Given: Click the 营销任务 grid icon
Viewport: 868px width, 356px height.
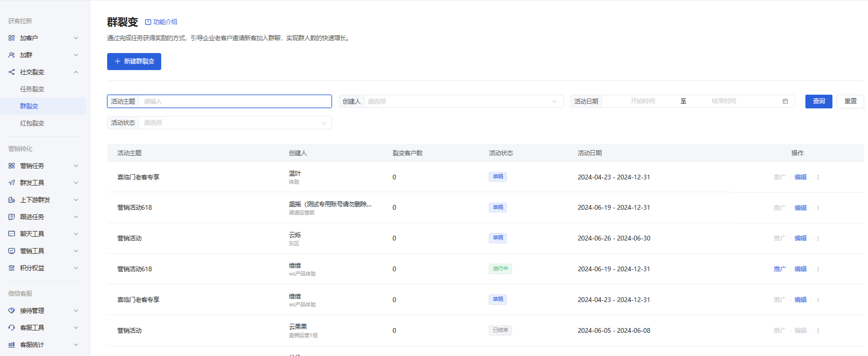Looking at the screenshot, I should [11, 166].
